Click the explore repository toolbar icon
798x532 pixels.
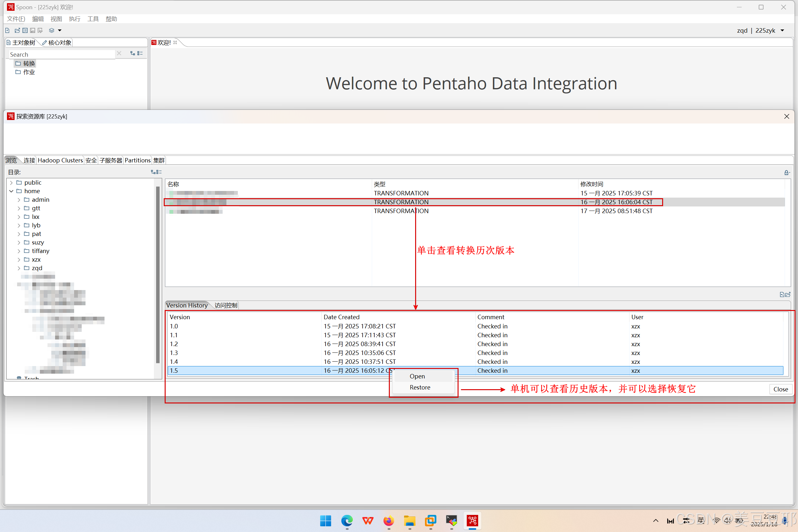(25, 30)
